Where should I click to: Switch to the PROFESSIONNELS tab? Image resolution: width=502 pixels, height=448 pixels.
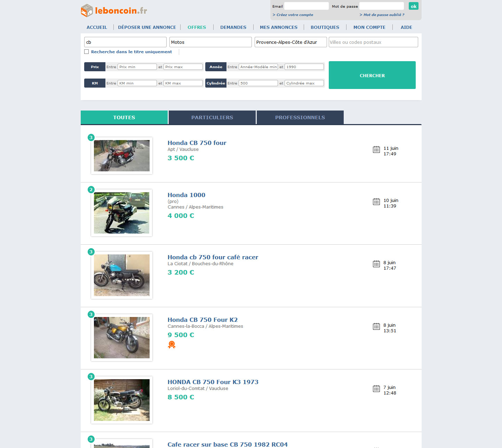pos(300,117)
